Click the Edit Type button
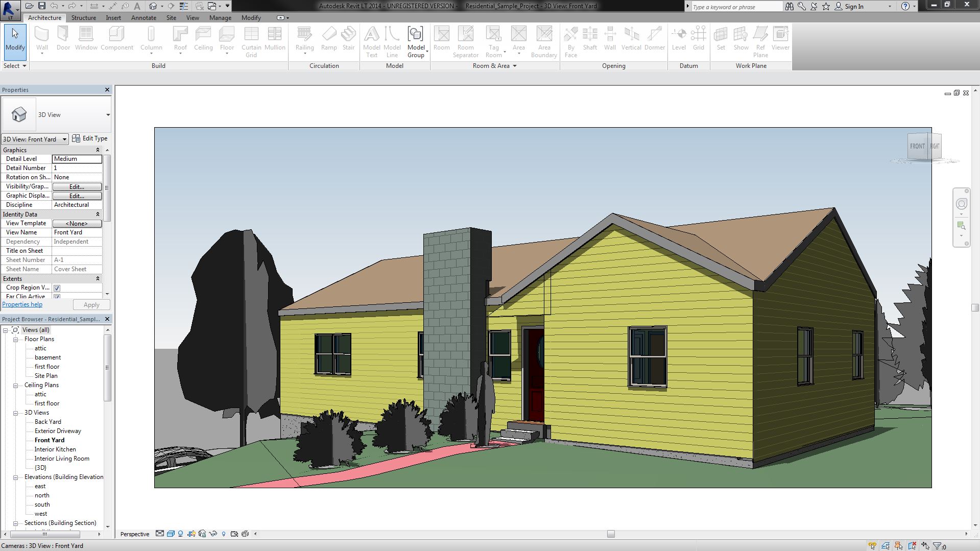This screenshot has height=551, width=980. coord(90,138)
